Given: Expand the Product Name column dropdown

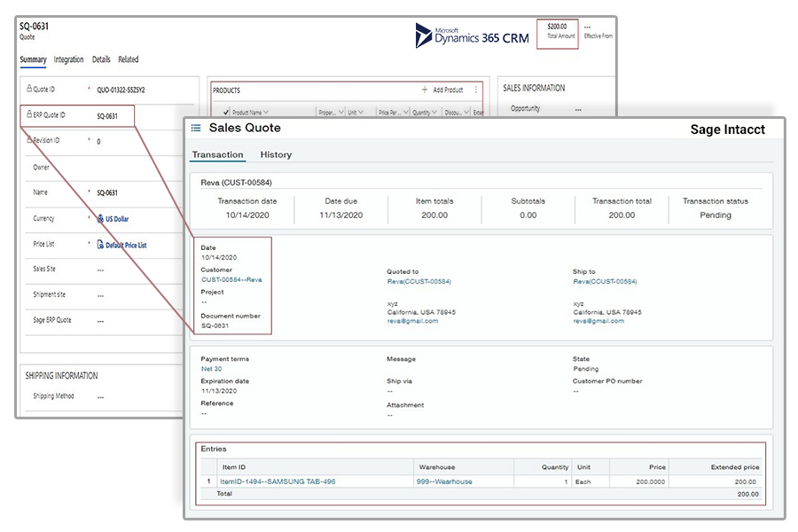Looking at the screenshot, I should click(x=266, y=113).
